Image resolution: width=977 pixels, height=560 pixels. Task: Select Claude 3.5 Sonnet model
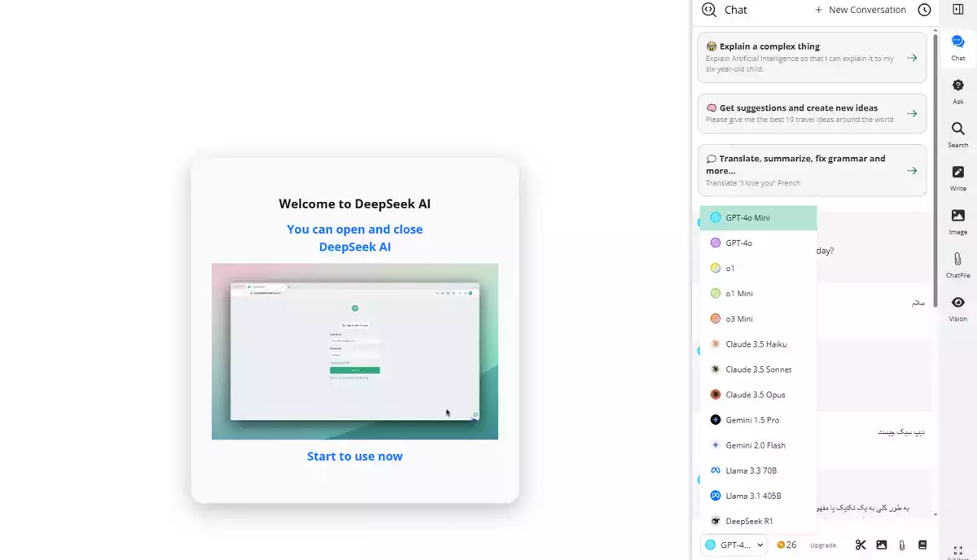[758, 369]
